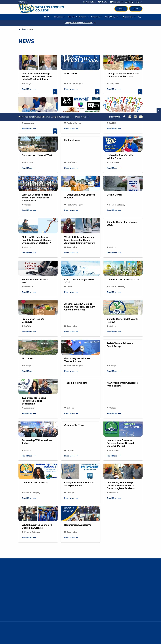Open sticky bar headline West President Limbaugh Retires
161x644 pixels.
coord(44,117)
